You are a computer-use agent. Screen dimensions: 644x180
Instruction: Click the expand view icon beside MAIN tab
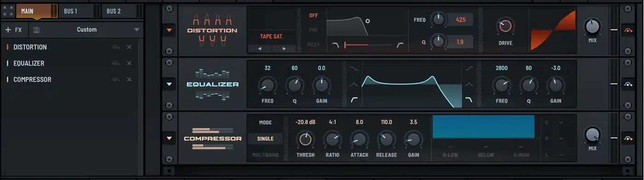pos(8,11)
